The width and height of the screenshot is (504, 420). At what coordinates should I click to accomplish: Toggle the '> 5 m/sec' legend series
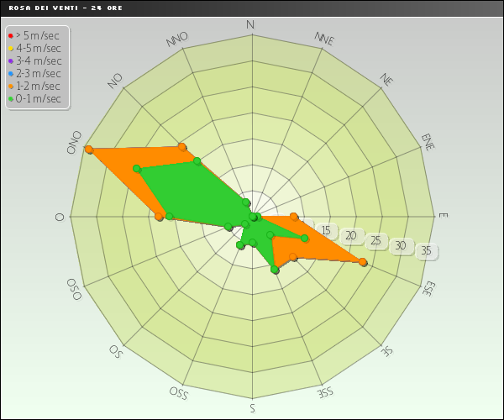coord(38,35)
